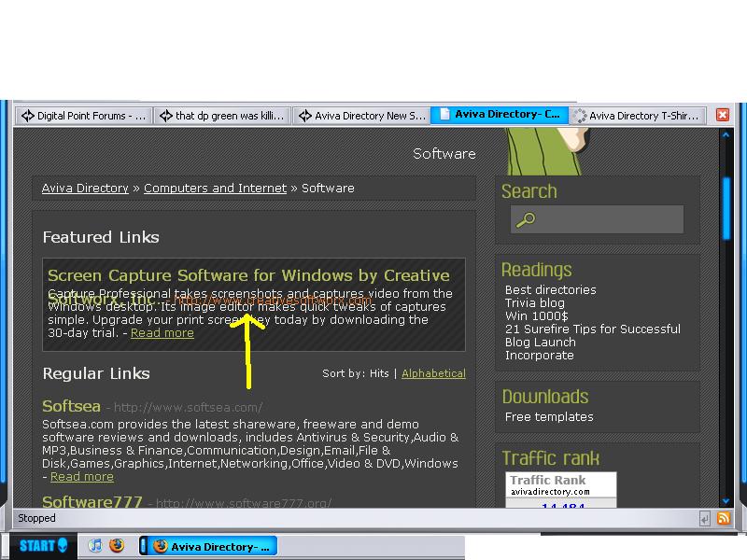Open the Aviva Directory New S... tab
The width and height of the screenshot is (747, 560).
tap(360, 116)
